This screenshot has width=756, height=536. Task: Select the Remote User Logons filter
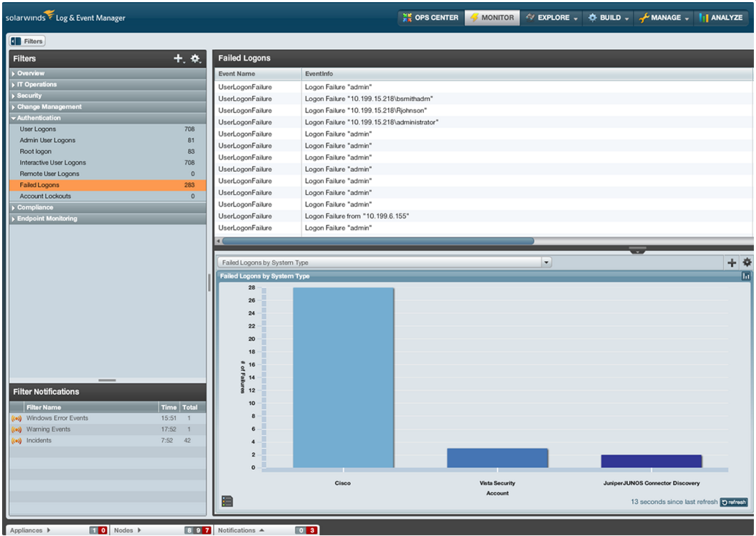tap(107, 173)
